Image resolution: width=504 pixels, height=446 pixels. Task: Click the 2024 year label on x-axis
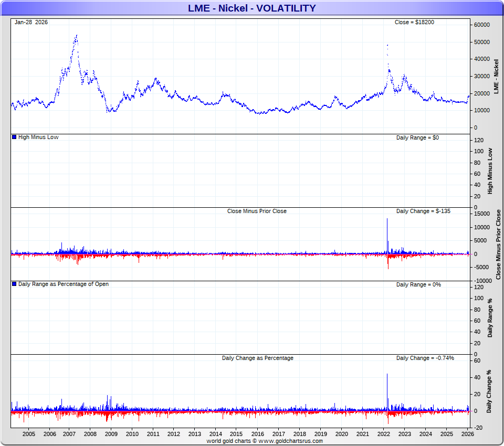(426, 434)
